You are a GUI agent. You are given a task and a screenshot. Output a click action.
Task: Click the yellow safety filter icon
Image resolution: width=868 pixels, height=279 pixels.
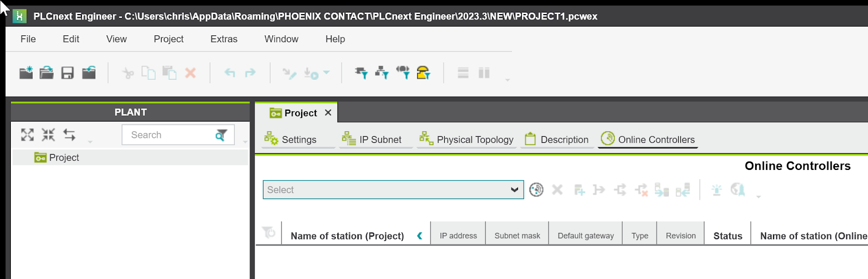coord(424,73)
